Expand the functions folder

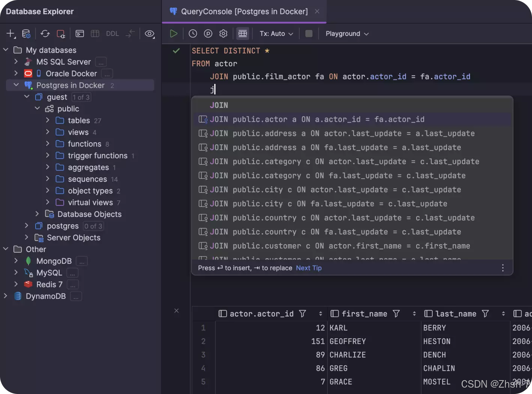[x=48, y=143]
